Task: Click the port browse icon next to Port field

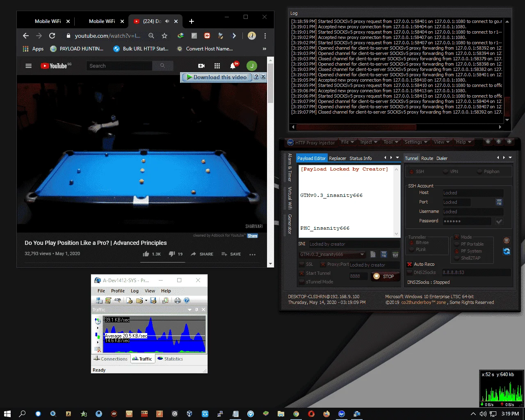Action: (499, 202)
